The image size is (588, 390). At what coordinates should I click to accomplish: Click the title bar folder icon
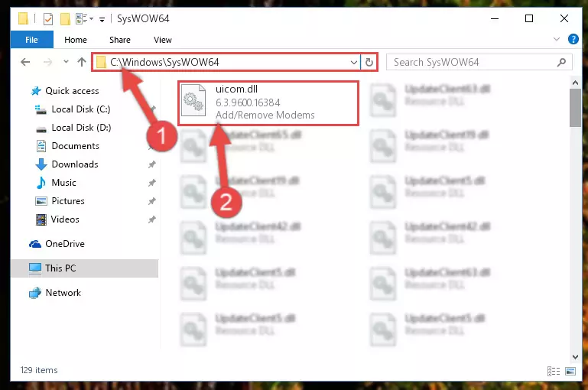23,18
